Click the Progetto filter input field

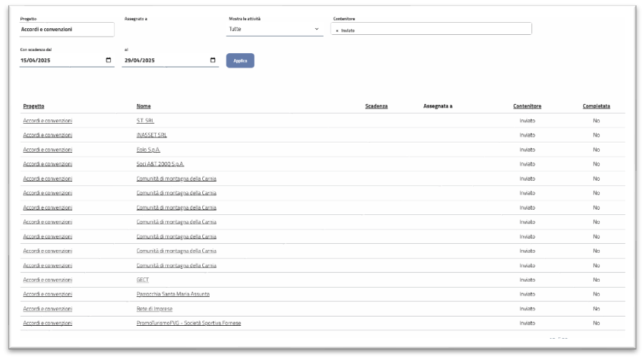click(x=67, y=30)
